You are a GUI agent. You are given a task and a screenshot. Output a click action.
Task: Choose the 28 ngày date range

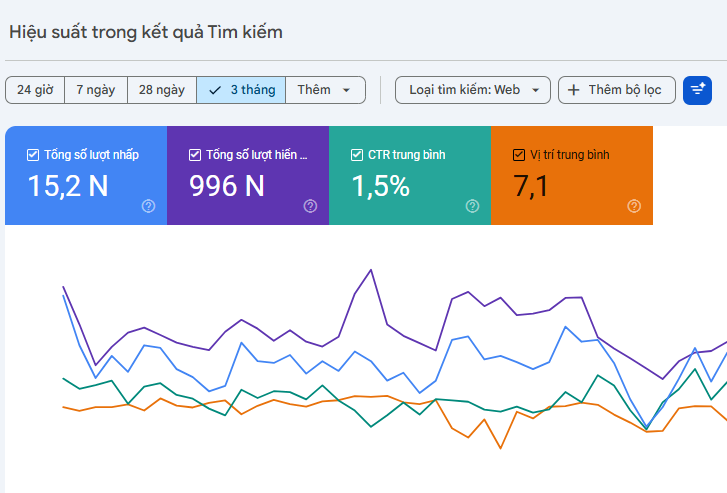pos(161,90)
